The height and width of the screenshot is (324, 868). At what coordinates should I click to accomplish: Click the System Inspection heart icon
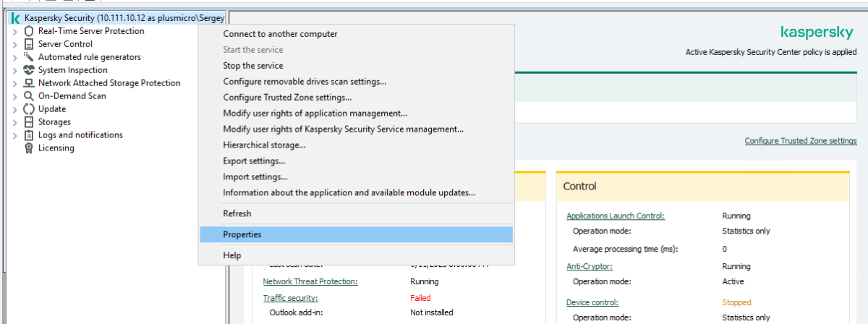pos(29,70)
